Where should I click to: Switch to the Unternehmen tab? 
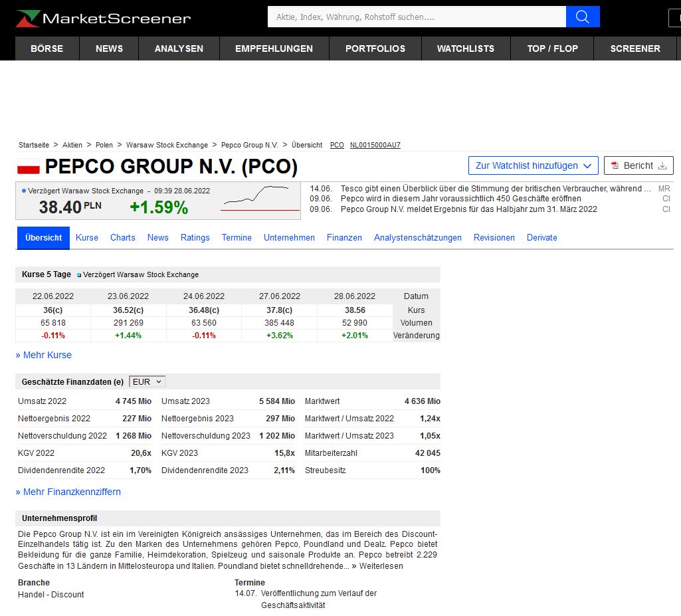(289, 238)
